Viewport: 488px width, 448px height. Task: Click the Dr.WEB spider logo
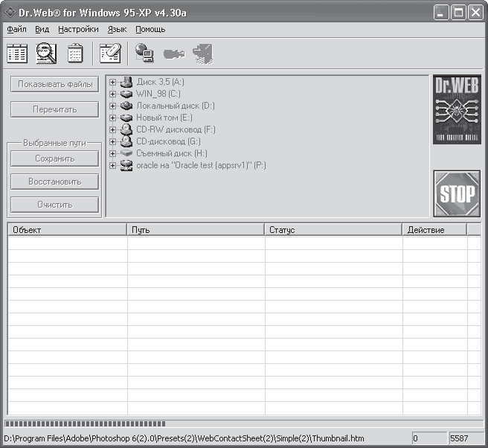pos(457,109)
